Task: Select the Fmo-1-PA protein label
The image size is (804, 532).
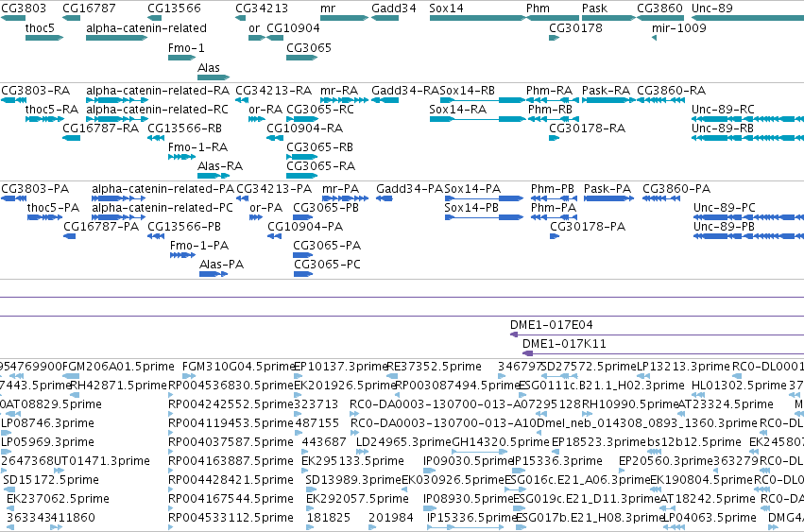Action: [x=199, y=246]
